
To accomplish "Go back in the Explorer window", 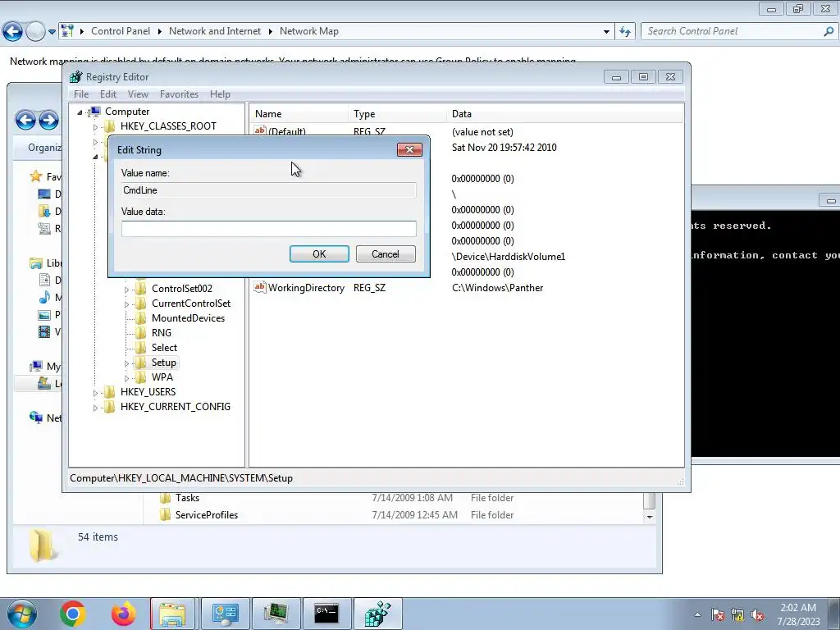I will [25, 120].
